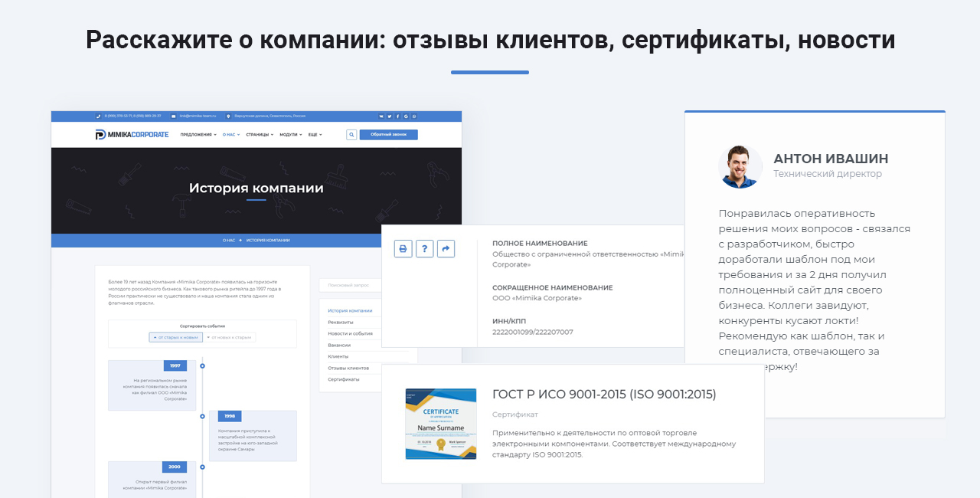Click the search magnifier icon button

coord(351,135)
